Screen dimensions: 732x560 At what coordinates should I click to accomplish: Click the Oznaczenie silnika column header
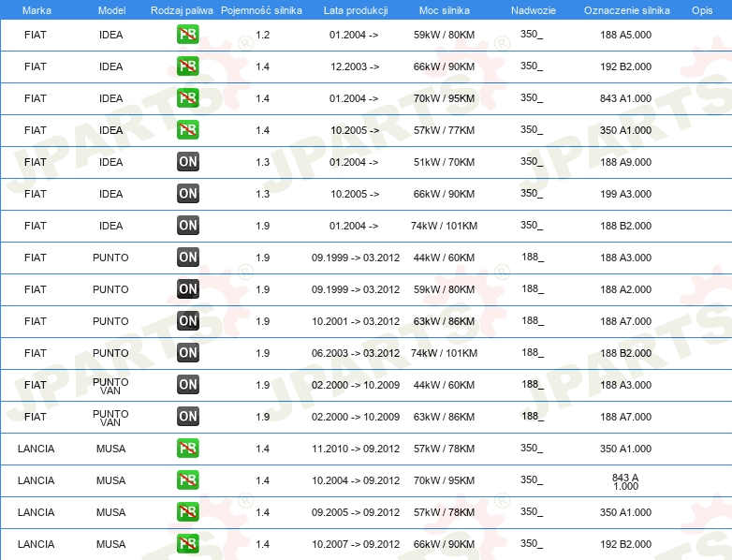click(626, 10)
